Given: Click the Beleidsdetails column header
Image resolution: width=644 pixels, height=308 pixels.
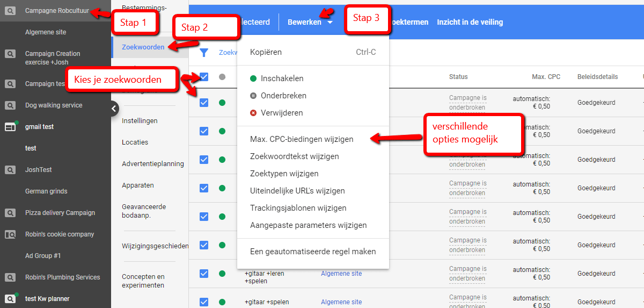Looking at the screenshot, I should pos(597,77).
